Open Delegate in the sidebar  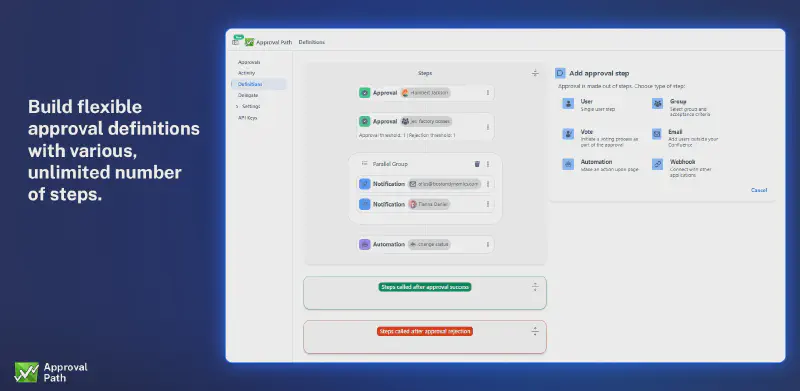click(x=248, y=95)
